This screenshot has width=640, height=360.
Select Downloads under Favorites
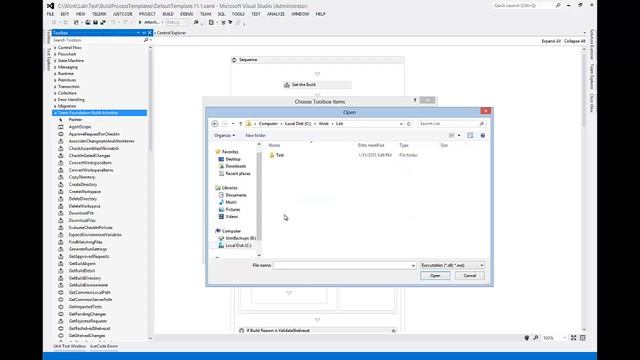point(232,167)
